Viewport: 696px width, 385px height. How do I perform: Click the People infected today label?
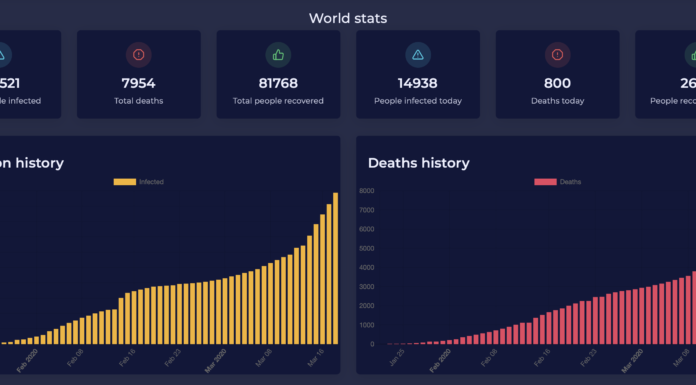pyautogui.click(x=418, y=101)
